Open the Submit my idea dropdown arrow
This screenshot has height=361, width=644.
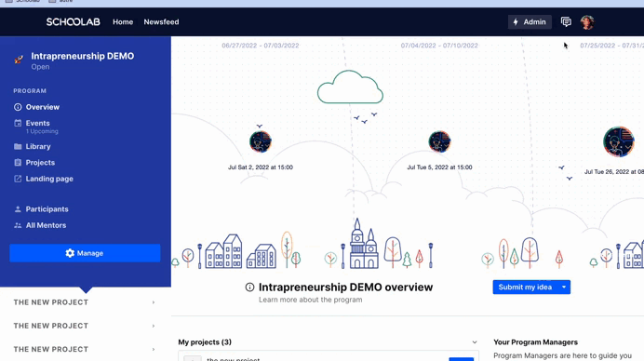pos(564,287)
